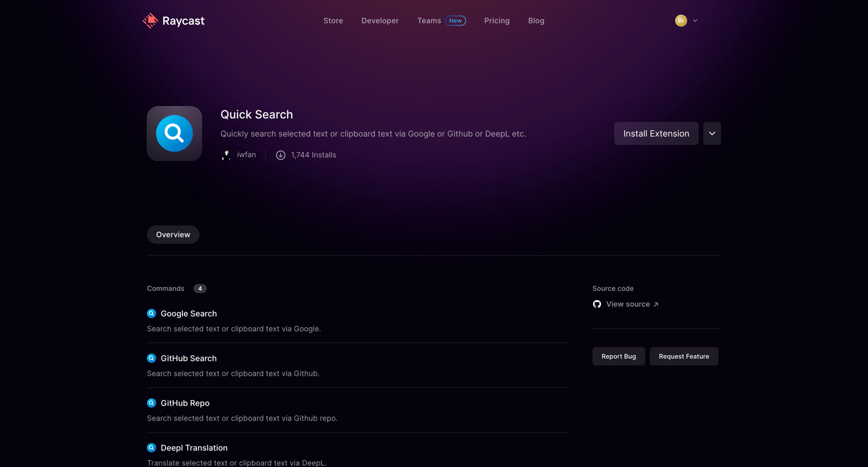Open the Pricing page
Screen dimensions: 868x467
497,21
